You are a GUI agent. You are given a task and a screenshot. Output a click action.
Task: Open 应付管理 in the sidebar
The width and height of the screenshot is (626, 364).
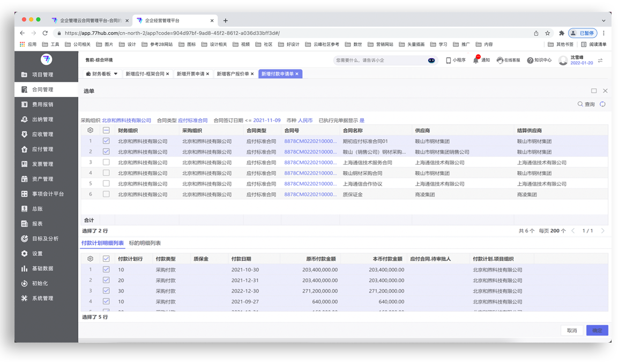click(x=42, y=149)
